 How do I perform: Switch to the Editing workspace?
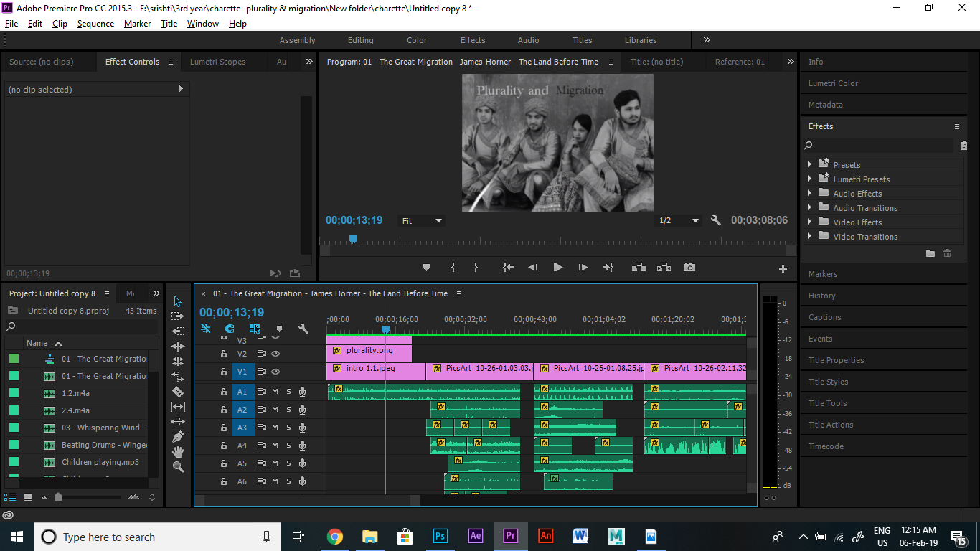click(x=360, y=40)
